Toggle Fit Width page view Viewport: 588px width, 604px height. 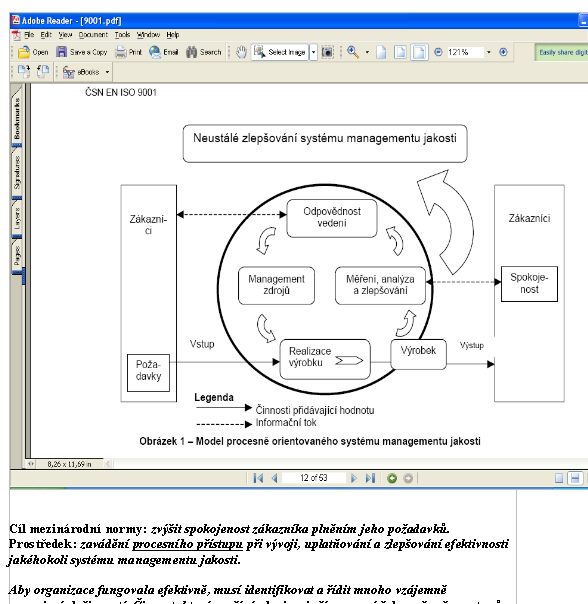pyautogui.click(x=419, y=52)
